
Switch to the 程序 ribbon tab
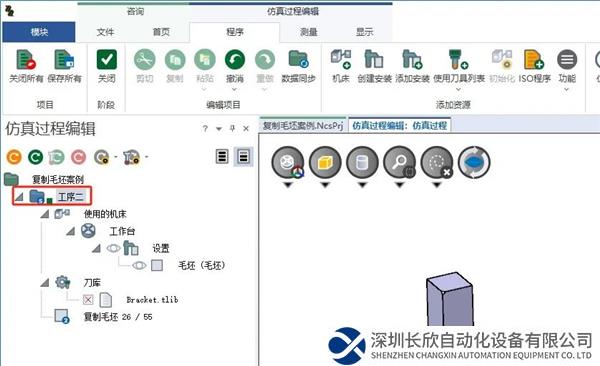[x=235, y=32]
